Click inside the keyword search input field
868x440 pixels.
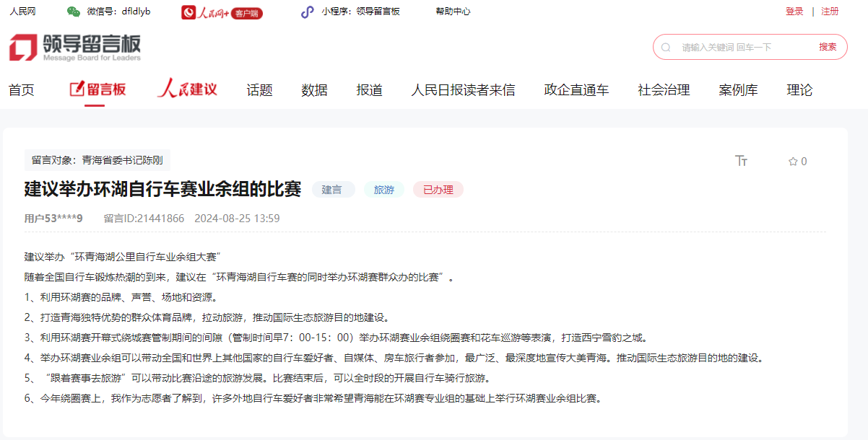tap(729, 46)
